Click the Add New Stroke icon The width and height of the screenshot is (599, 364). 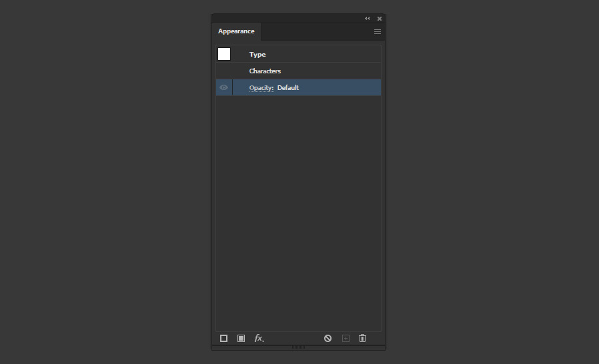224,339
